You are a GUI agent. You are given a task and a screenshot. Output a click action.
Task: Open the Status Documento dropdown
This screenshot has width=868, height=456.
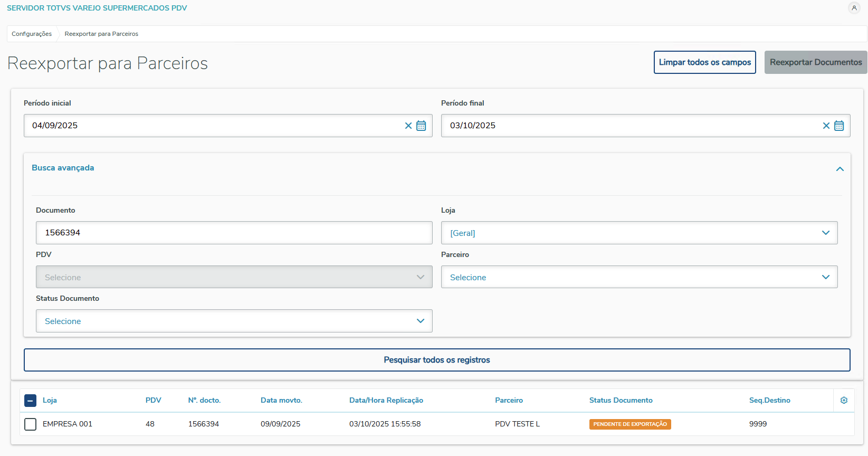click(234, 321)
